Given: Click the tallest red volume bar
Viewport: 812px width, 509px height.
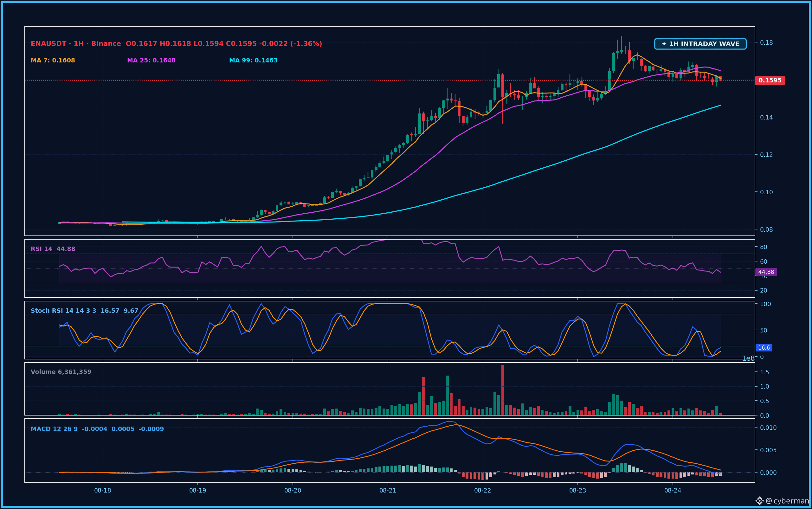Looking at the screenshot, I should [x=503, y=390].
